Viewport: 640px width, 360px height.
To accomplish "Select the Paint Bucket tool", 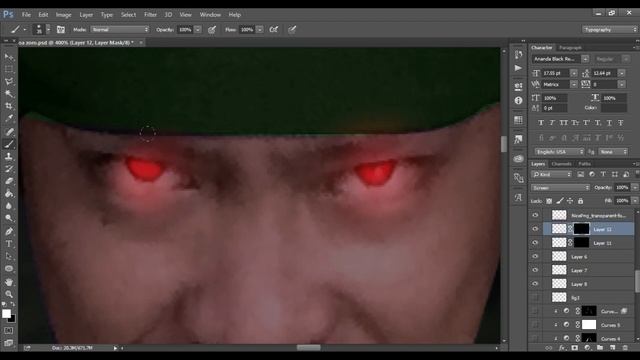I will [9, 193].
